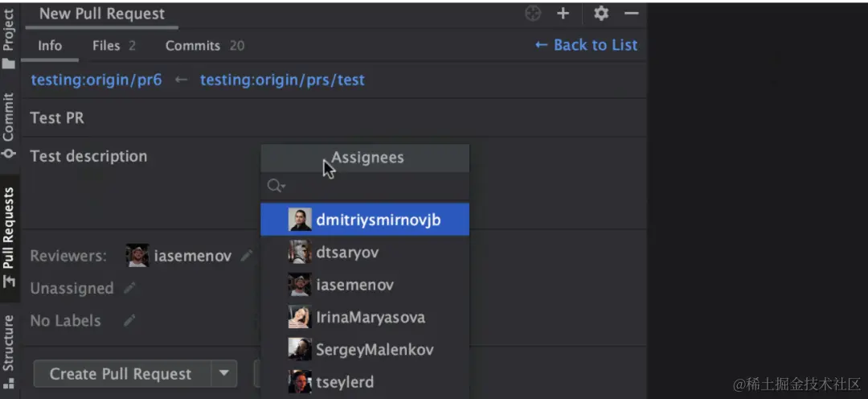This screenshot has width=868, height=399.
Task: Click the Test PR title field
Action: coord(334,118)
